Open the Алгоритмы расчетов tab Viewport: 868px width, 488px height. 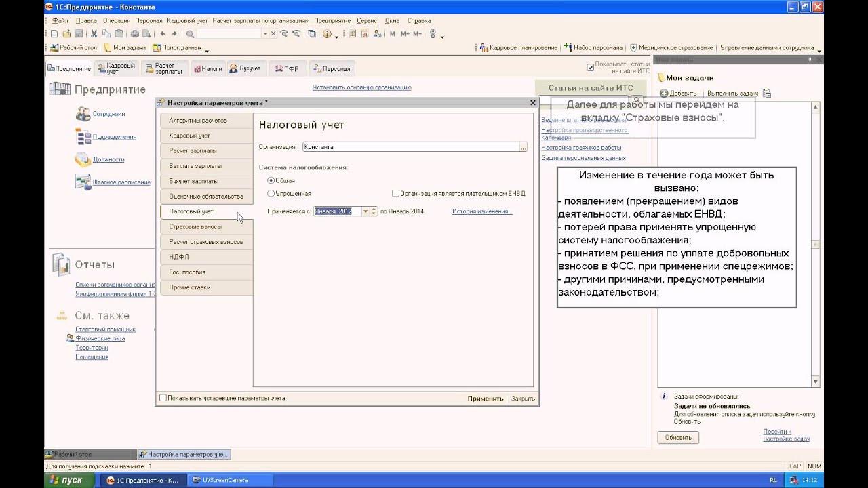click(x=206, y=120)
